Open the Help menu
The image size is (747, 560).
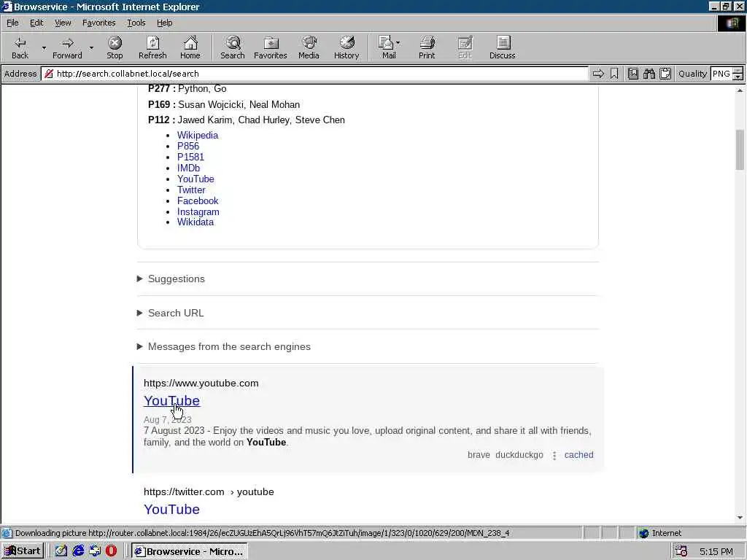(164, 23)
